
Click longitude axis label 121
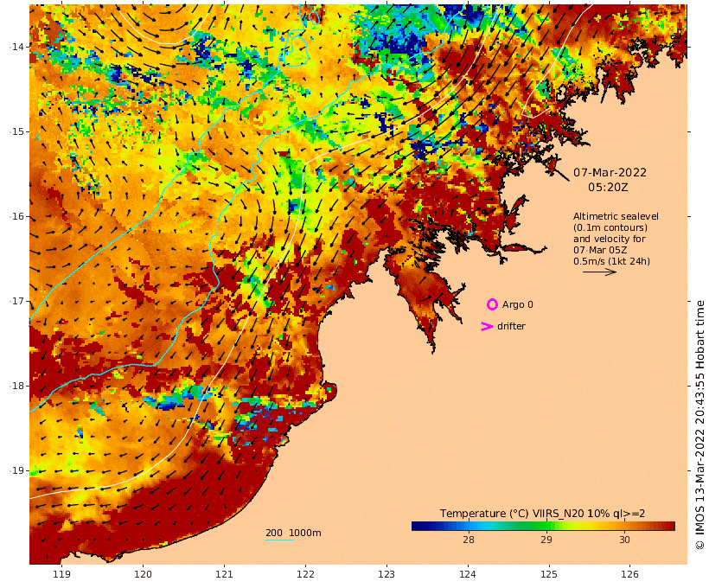[x=224, y=574]
